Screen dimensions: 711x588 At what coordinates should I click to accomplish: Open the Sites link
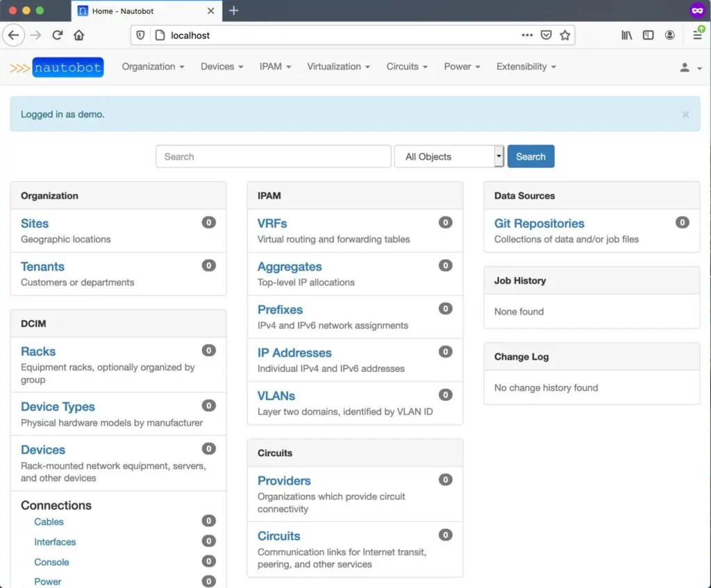(35, 224)
